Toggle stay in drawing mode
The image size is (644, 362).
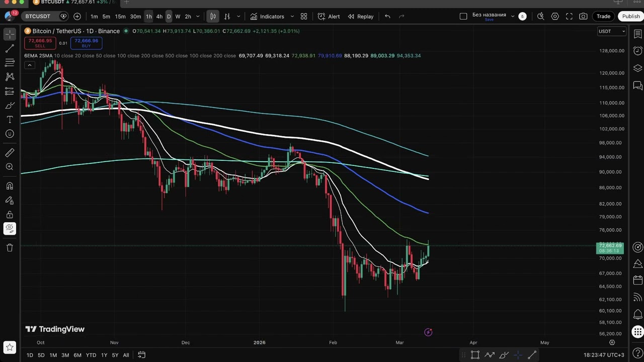(10, 200)
